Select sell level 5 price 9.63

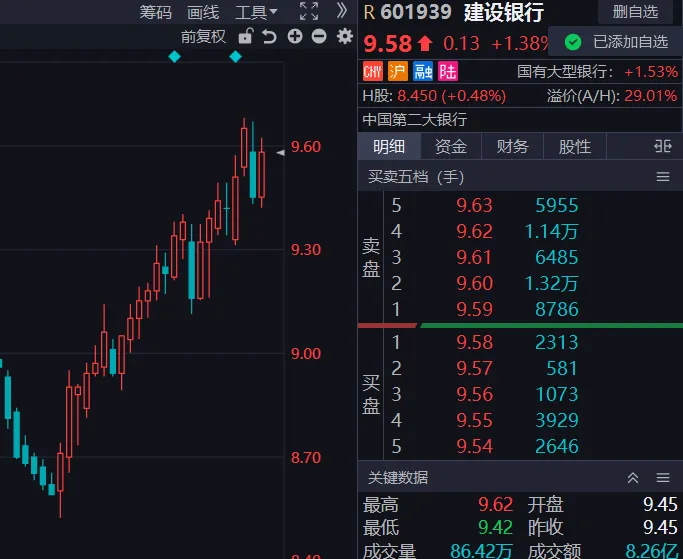tap(474, 205)
